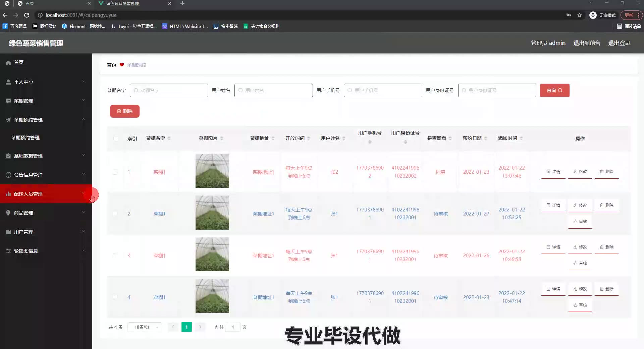
Task: Click 详情 for row 1 张2
Action: click(553, 172)
